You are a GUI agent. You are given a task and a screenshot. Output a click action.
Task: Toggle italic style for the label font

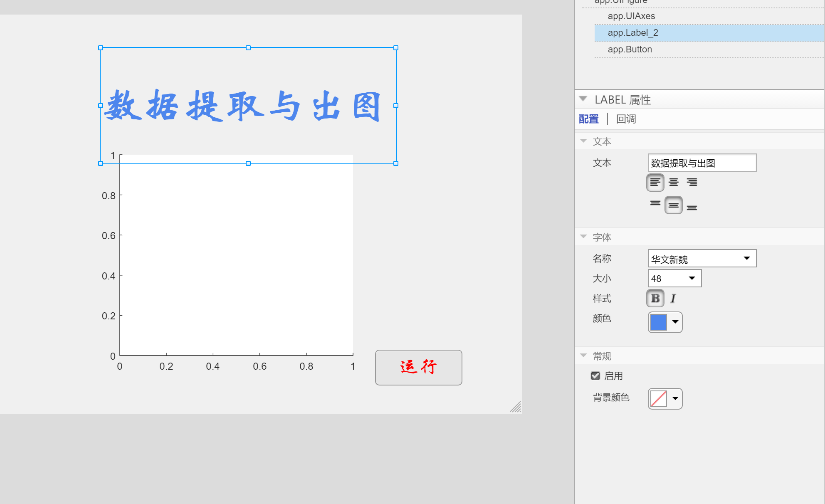pos(673,298)
